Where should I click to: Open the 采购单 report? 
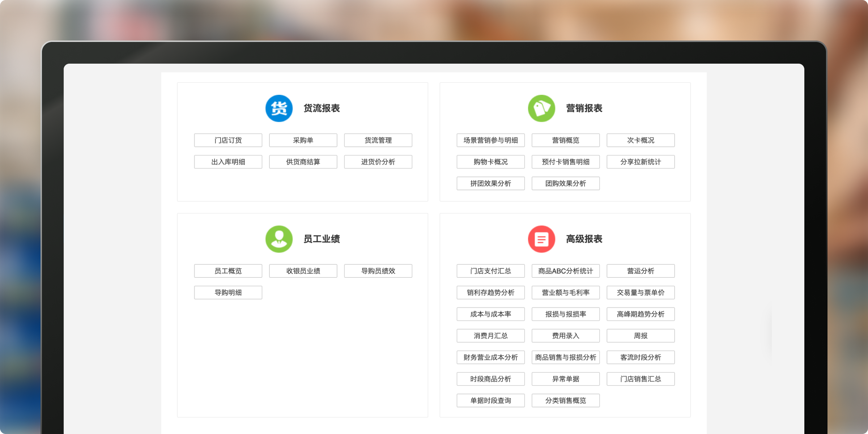pyautogui.click(x=303, y=140)
